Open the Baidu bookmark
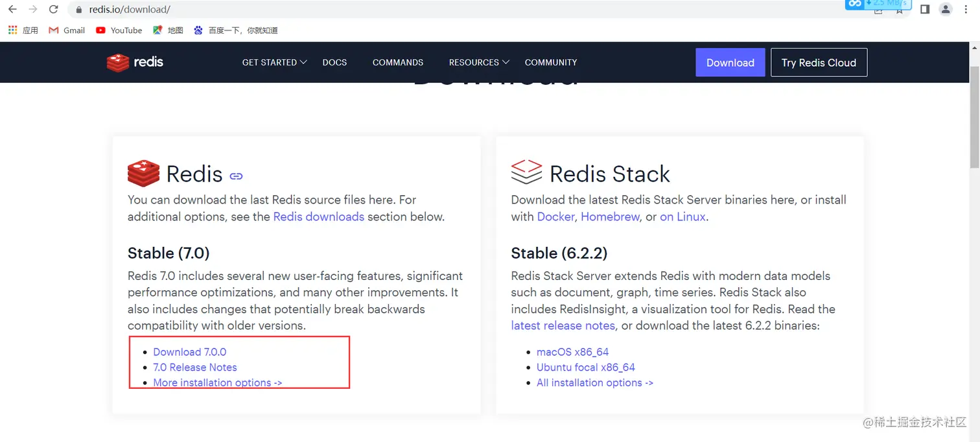This screenshot has height=442, width=980. [235, 30]
